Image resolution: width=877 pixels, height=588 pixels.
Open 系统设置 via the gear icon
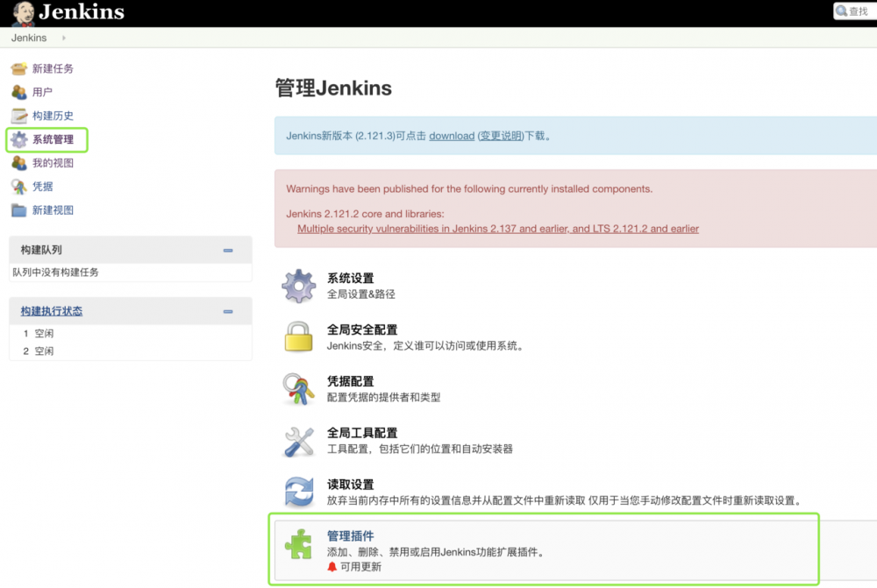(x=299, y=284)
